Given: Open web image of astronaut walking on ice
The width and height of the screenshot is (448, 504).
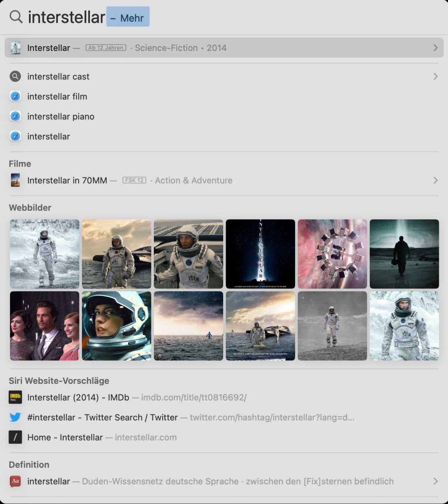Looking at the screenshot, I should coord(45,253).
